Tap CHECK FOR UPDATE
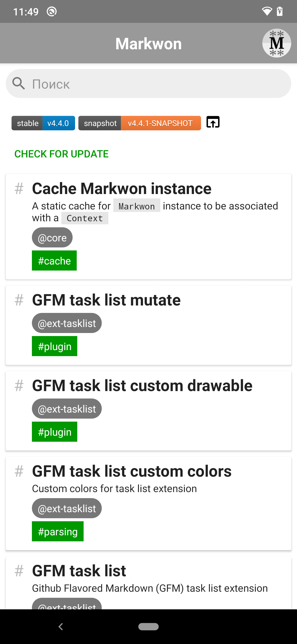The image size is (297, 644). click(62, 154)
